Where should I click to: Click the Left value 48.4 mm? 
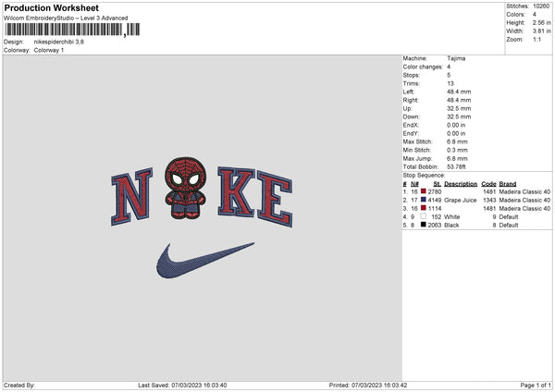[459, 92]
